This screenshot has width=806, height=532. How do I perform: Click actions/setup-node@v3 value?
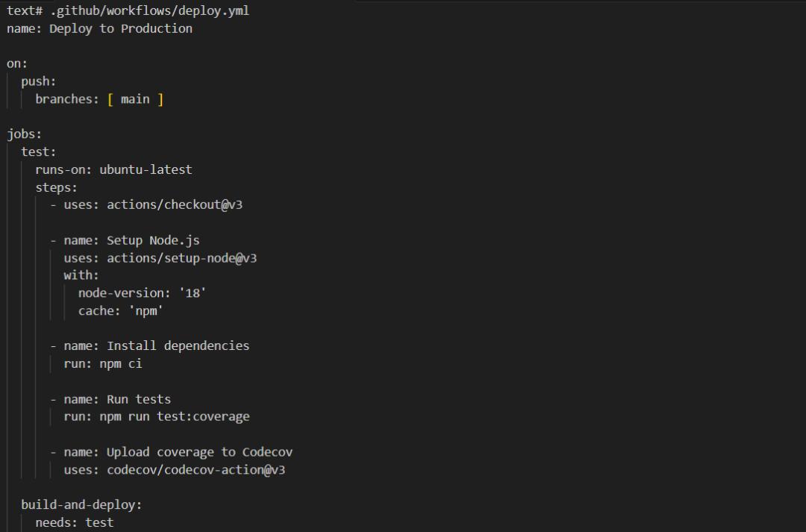pyautogui.click(x=182, y=258)
